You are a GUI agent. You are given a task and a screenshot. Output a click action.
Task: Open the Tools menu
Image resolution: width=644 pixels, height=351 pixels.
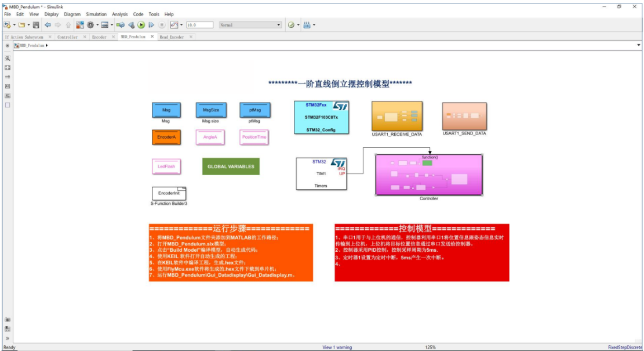point(154,15)
